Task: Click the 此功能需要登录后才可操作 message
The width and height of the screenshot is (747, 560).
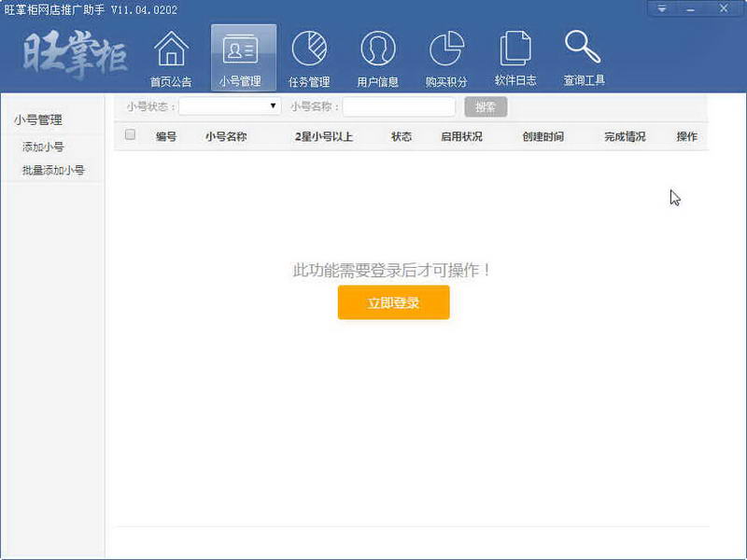Action: point(391,270)
